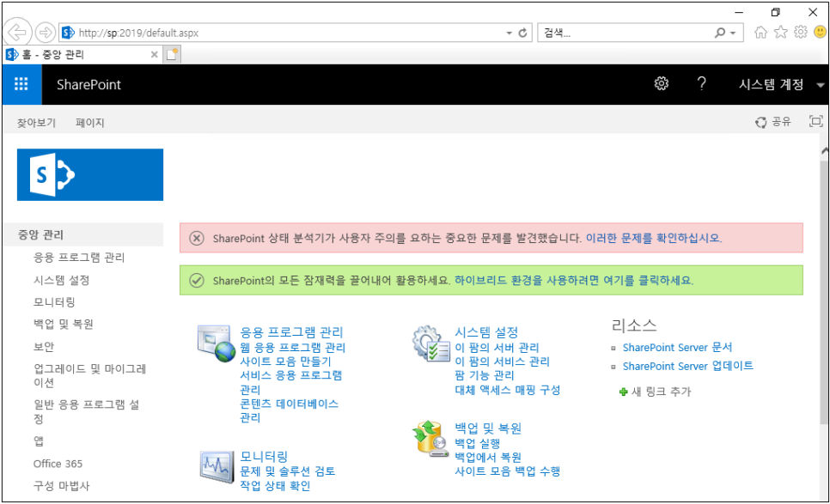The image size is (830, 504).
Task: Open 작업 상태 확인 link
Action: click(275, 485)
